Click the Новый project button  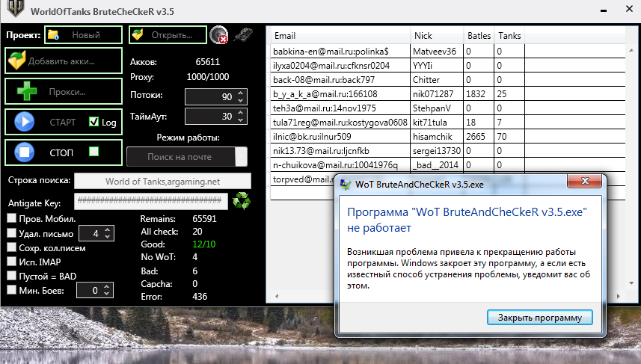tap(83, 34)
